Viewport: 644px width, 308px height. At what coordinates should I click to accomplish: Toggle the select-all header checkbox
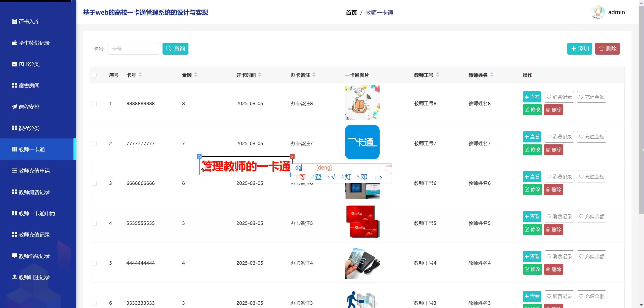(94, 75)
